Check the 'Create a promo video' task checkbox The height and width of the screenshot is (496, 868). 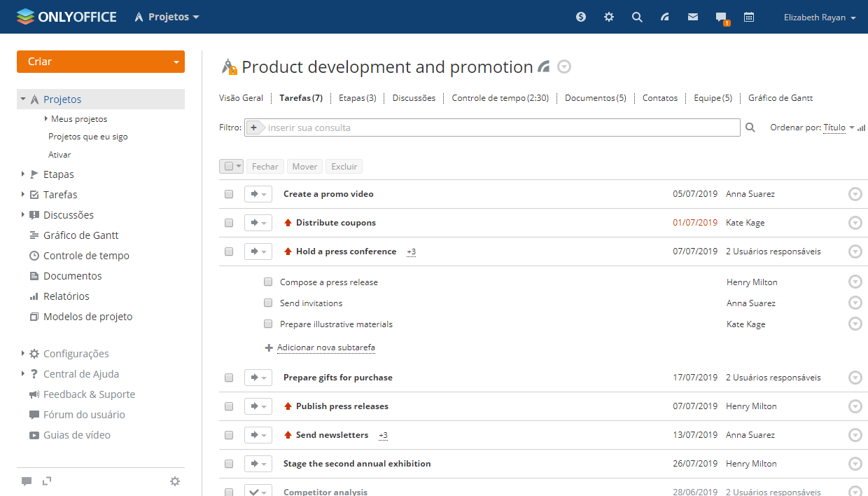(229, 194)
